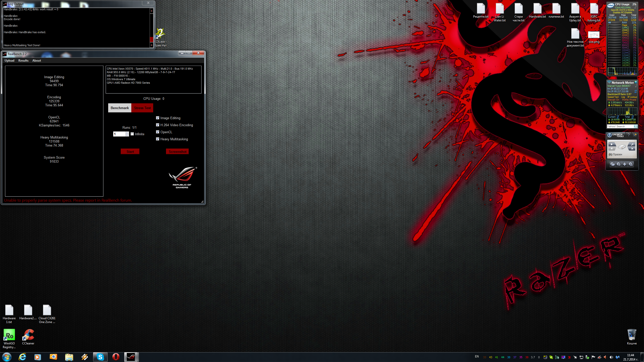
Task: Enable the Infinite runs checkbox
Action: (x=132, y=134)
